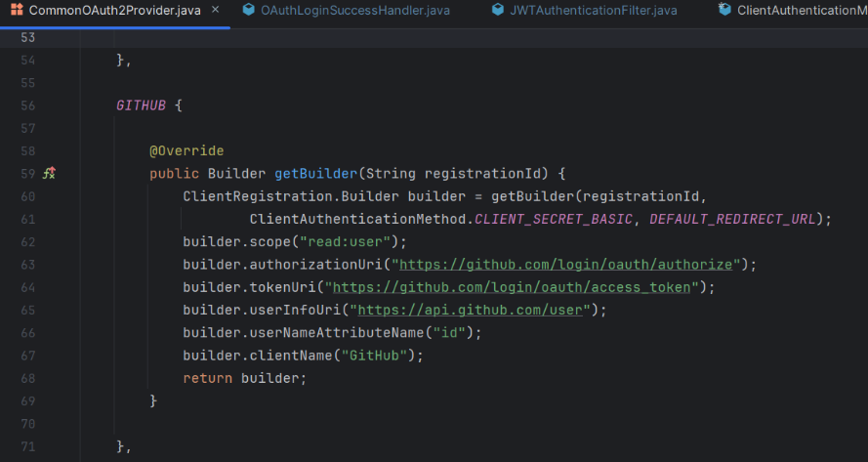Viewport: 868px width, 462px height.
Task: Open the ClientAuthenticationM… tab
Action: (803, 11)
